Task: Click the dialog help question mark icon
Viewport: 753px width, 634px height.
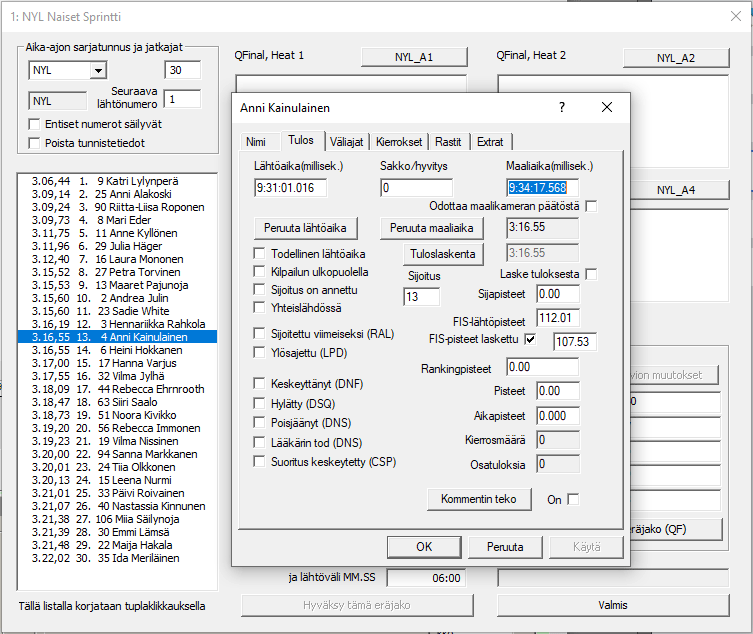Action: click(x=561, y=107)
